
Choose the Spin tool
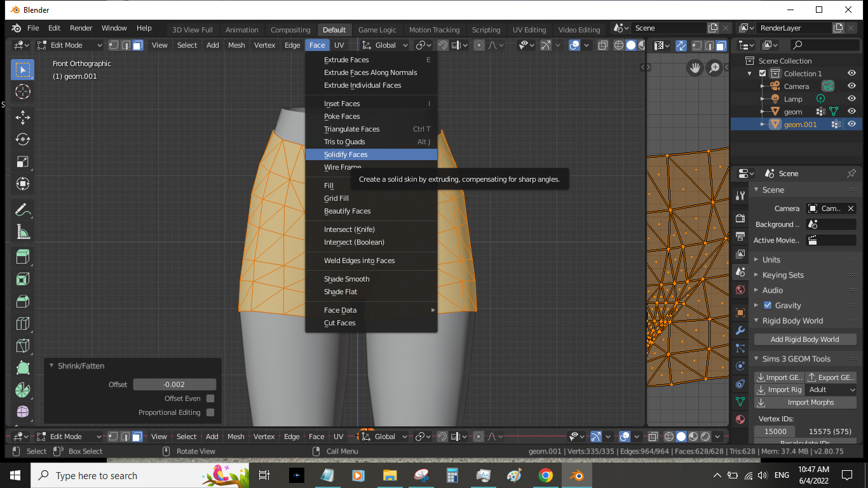click(x=23, y=391)
